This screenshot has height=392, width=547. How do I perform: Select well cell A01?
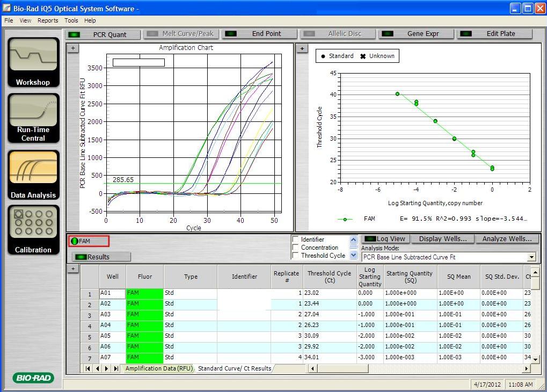(112, 294)
